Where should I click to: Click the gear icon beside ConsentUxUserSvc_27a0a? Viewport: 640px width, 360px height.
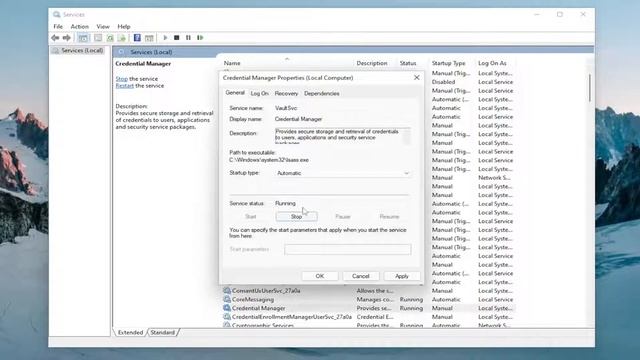pyautogui.click(x=227, y=291)
